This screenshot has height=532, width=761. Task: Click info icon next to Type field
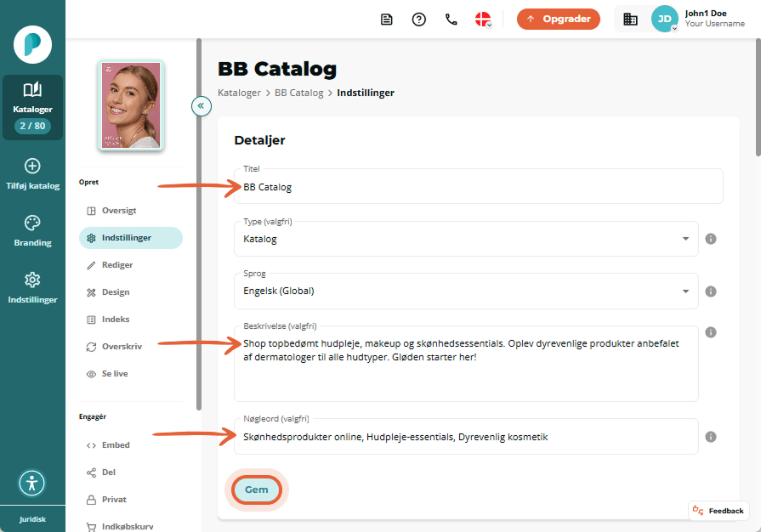click(x=711, y=239)
